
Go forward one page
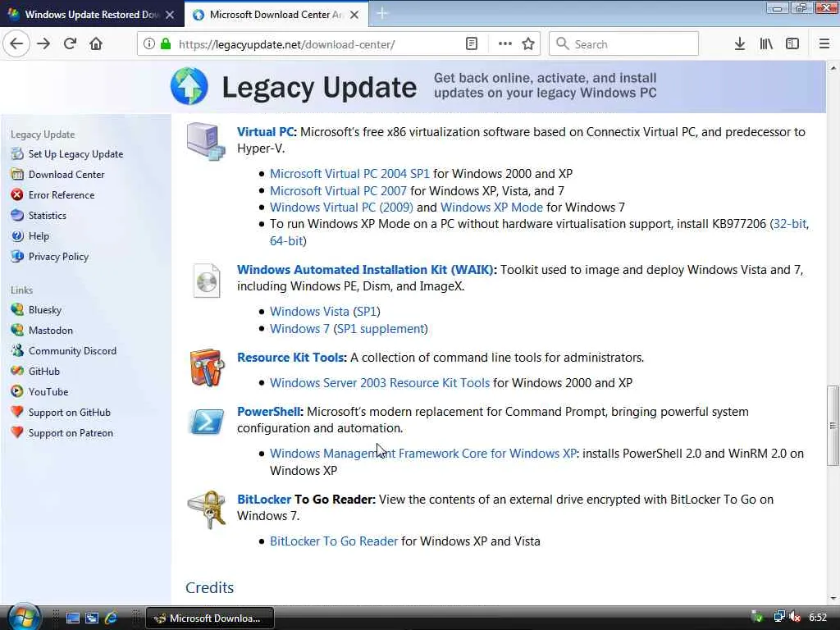click(43, 44)
